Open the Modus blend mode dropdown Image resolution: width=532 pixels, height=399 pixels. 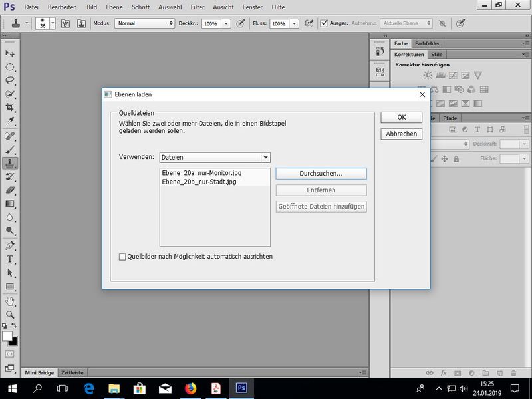[x=144, y=23]
